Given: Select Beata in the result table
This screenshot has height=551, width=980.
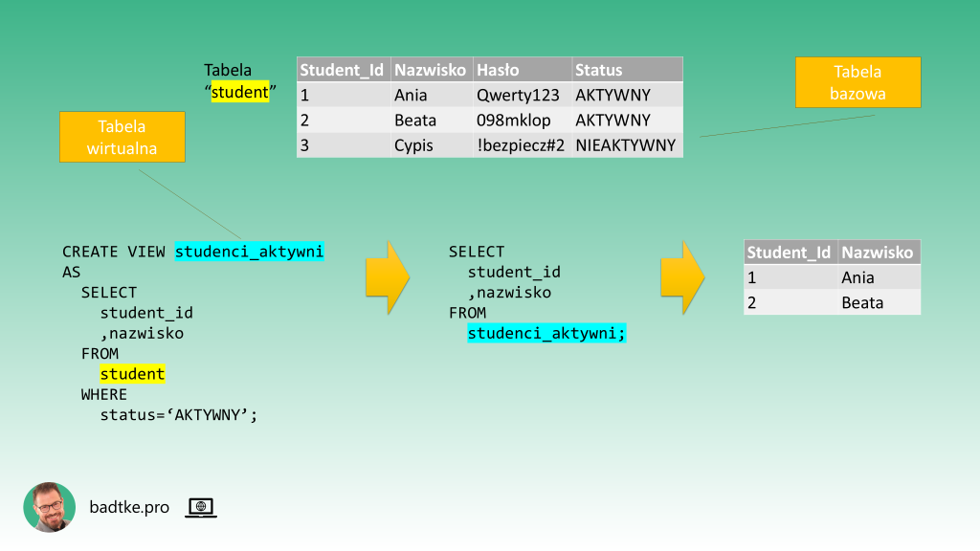Looking at the screenshot, I should (862, 302).
